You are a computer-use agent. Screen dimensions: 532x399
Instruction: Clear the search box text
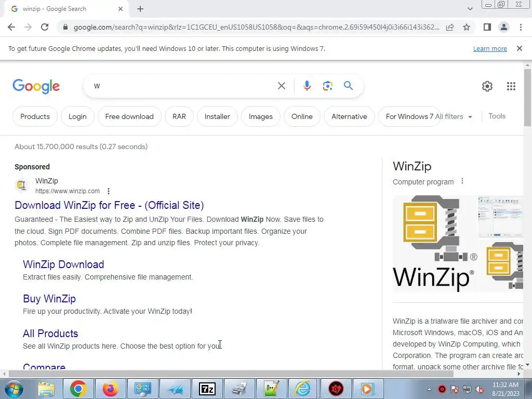tap(281, 86)
